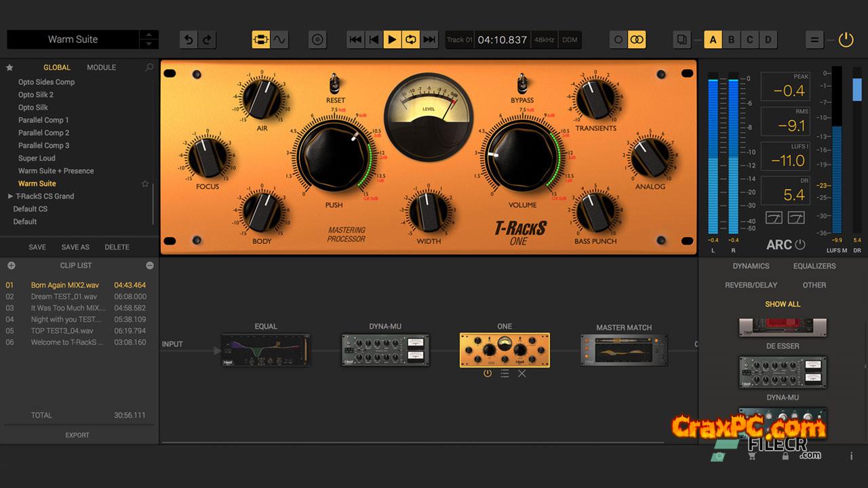
Task: Expand the T-RackS CS Grand folder
Action: pyautogui.click(x=11, y=197)
